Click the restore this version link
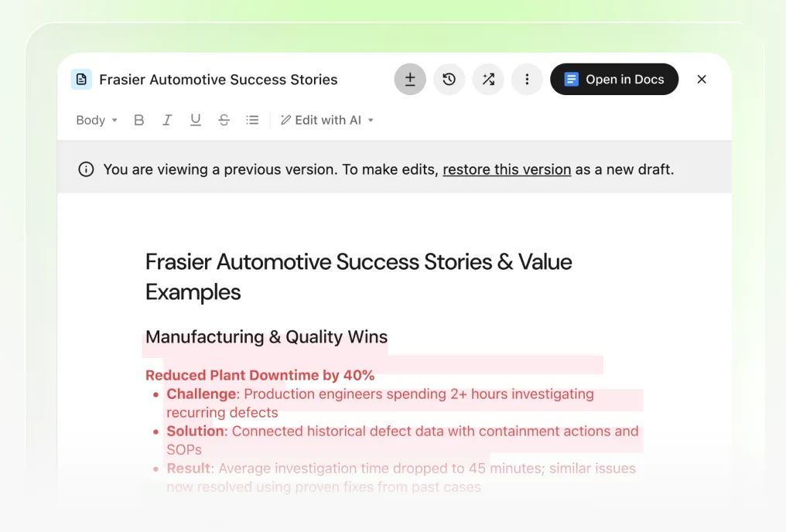786x532 pixels. click(x=507, y=169)
